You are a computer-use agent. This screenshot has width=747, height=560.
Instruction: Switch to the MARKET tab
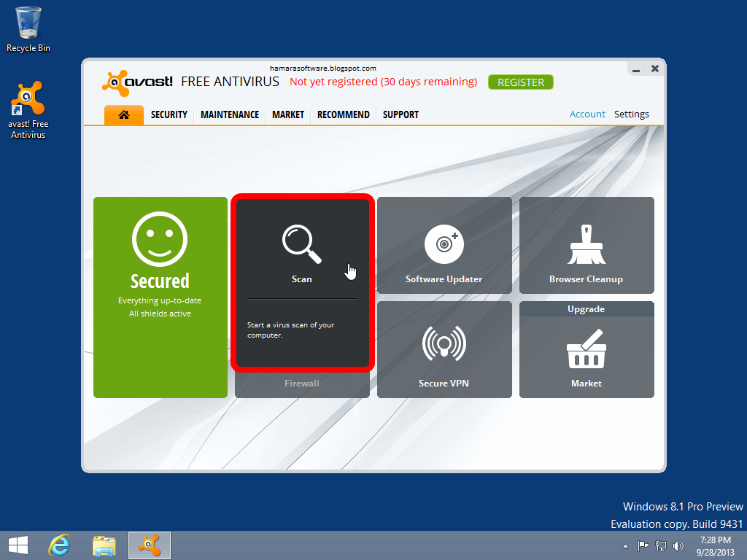click(288, 114)
